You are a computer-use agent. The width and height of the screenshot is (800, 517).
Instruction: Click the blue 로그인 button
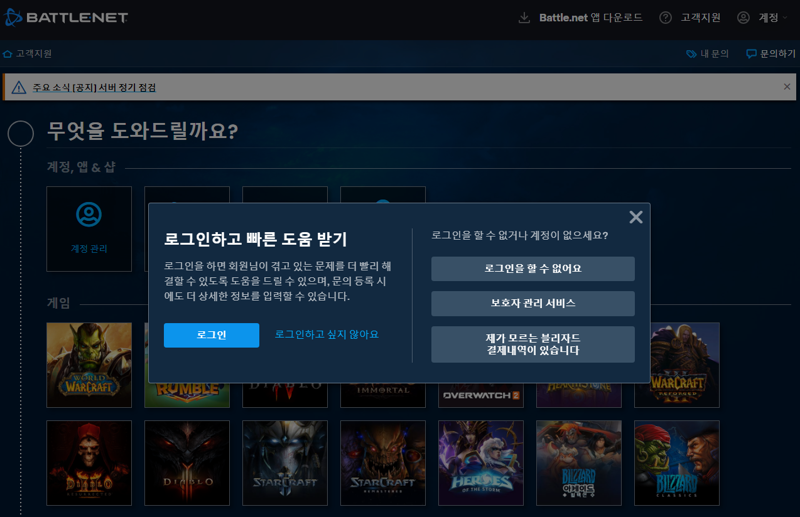click(211, 335)
